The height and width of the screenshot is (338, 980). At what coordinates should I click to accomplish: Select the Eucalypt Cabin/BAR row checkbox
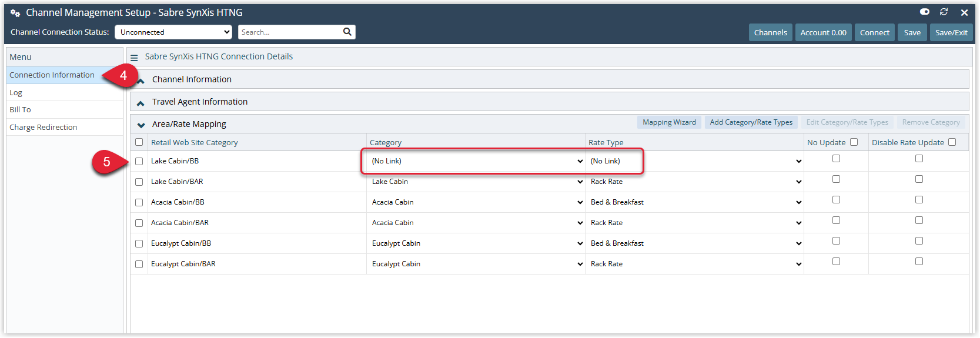(139, 265)
